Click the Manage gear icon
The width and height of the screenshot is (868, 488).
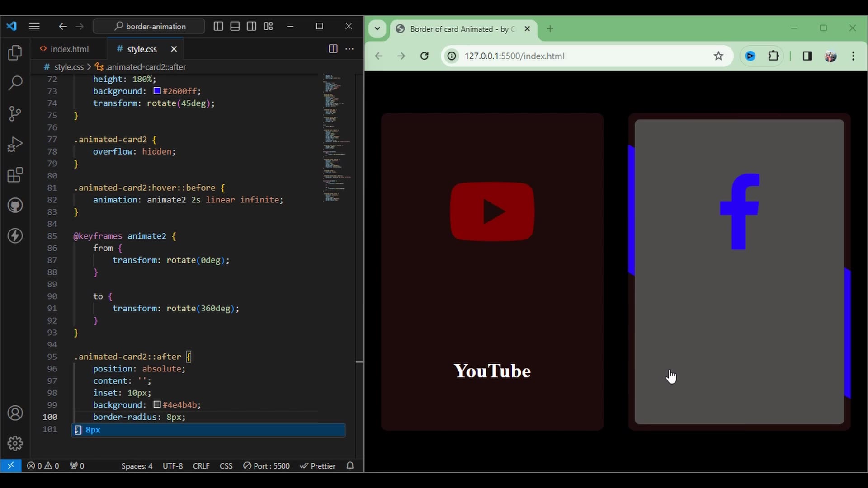pyautogui.click(x=15, y=443)
